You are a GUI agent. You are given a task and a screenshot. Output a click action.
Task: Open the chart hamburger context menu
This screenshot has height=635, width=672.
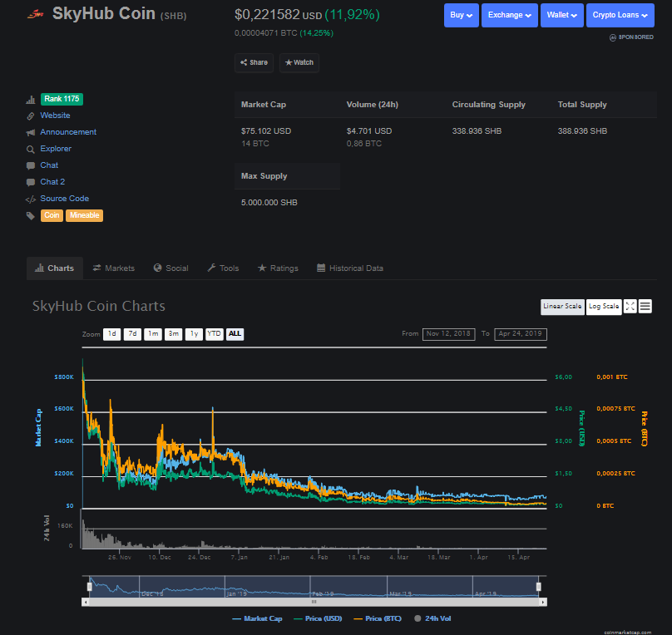pos(645,306)
